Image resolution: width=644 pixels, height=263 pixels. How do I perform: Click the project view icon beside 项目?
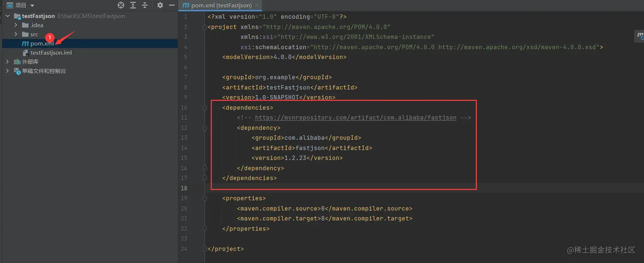pos(10,5)
